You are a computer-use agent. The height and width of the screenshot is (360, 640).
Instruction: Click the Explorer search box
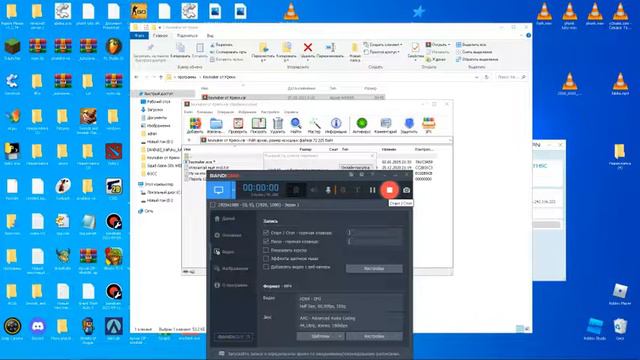click(511, 77)
